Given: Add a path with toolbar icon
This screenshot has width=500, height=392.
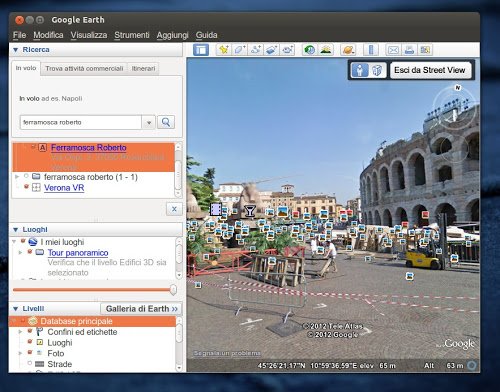Looking at the screenshot, I should point(255,50).
